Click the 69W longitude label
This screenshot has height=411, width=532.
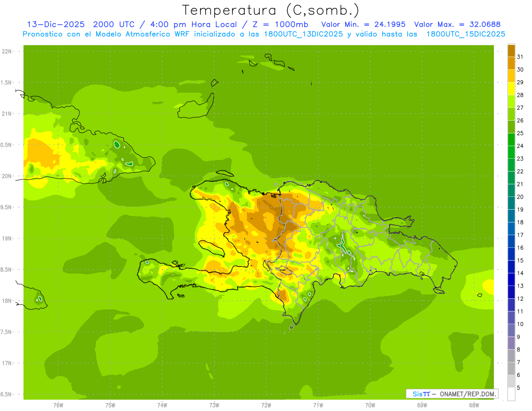[422, 405]
